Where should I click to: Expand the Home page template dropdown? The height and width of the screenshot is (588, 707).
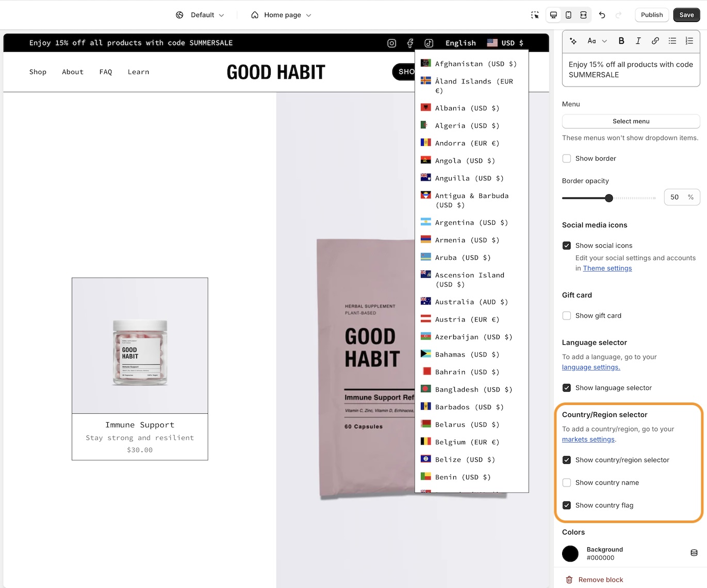[x=281, y=15]
